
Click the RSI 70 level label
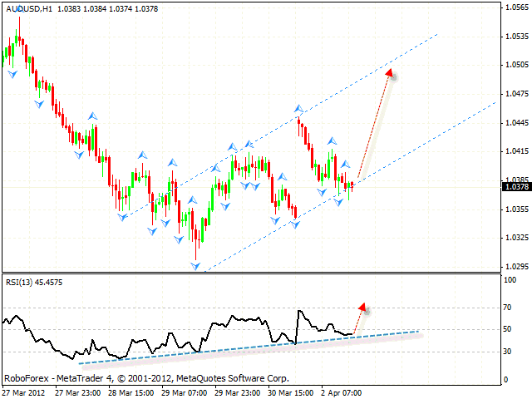[x=507, y=308]
